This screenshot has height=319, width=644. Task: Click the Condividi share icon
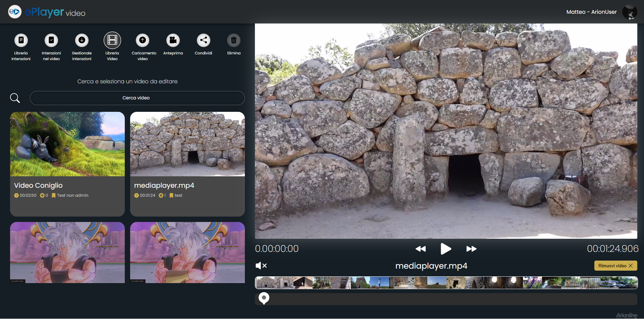coord(204,40)
